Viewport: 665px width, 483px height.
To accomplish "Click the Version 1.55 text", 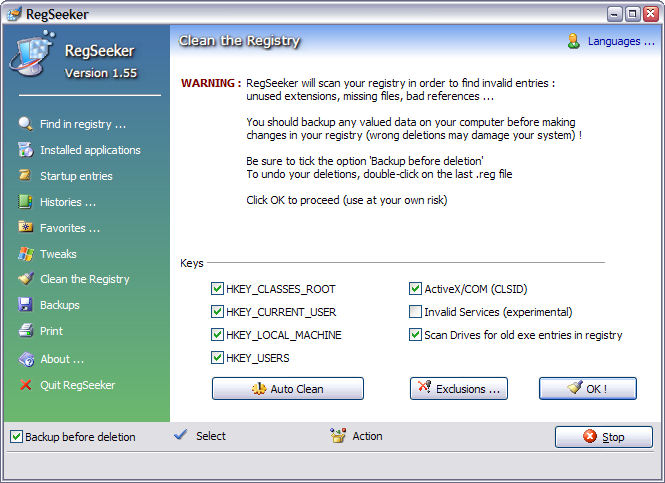I will coord(101,73).
